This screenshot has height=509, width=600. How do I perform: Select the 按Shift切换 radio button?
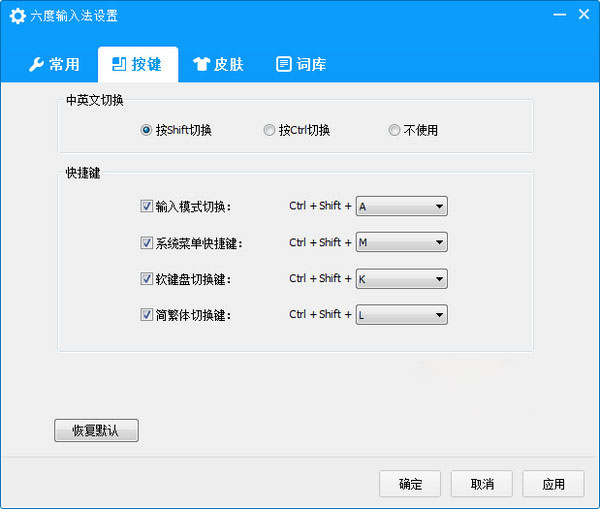tap(146, 130)
